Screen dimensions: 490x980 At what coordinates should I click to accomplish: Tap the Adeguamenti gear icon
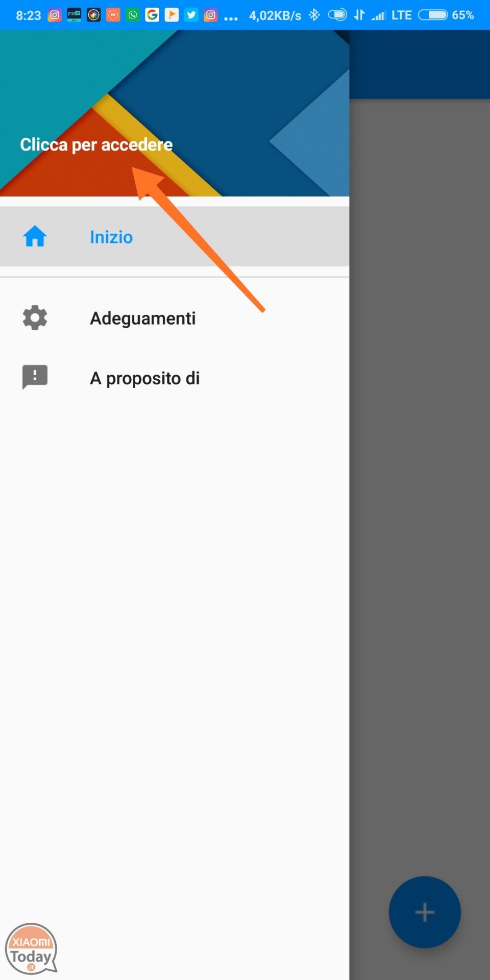pos(35,317)
